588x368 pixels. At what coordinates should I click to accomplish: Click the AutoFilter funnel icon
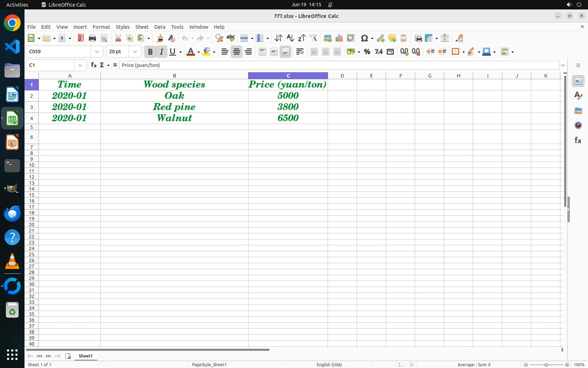pyautogui.click(x=314, y=38)
